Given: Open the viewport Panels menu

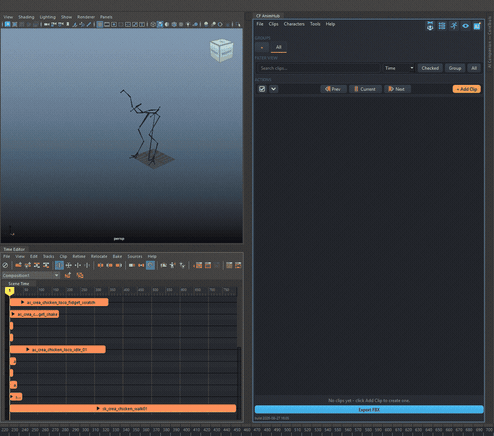Looking at the screenshot, I should [x=106, y=17].
